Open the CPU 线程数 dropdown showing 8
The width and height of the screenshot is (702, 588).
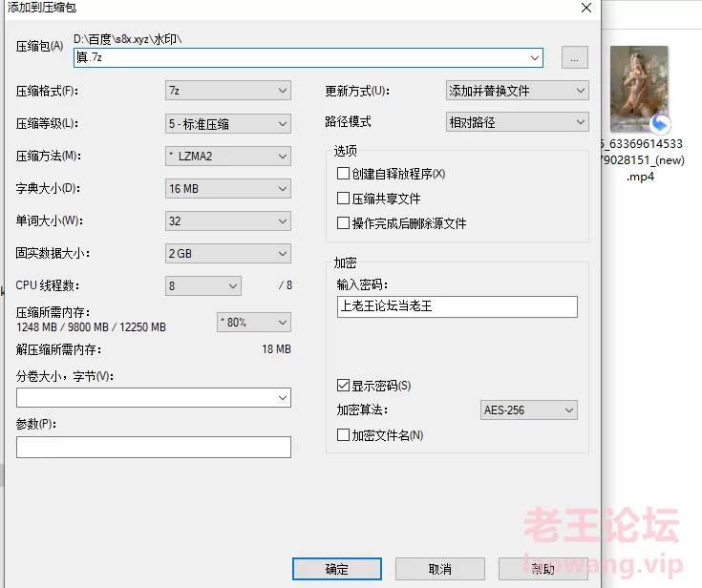tap(203, 286)
